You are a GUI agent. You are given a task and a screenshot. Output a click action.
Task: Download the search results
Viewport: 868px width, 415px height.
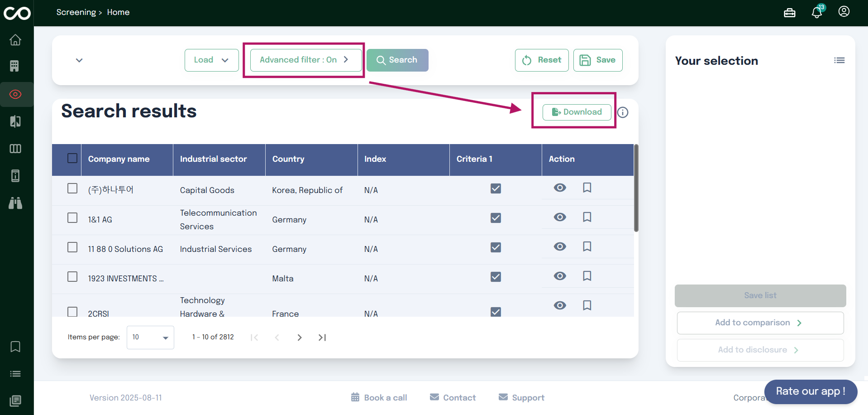coord(577,112)
